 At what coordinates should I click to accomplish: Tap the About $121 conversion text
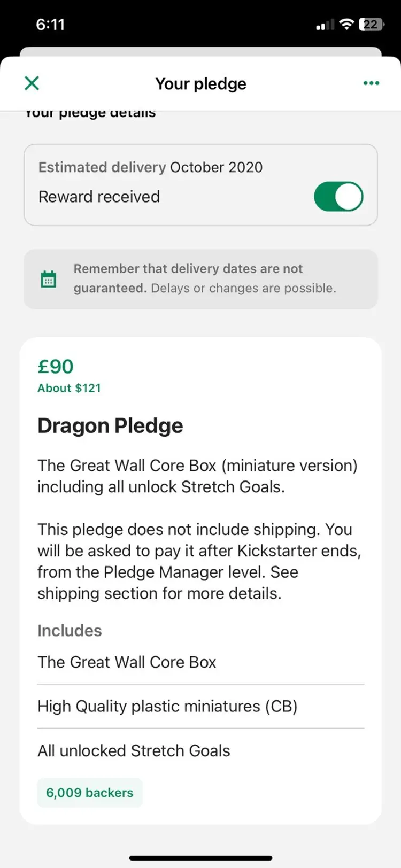pos(69,388)
